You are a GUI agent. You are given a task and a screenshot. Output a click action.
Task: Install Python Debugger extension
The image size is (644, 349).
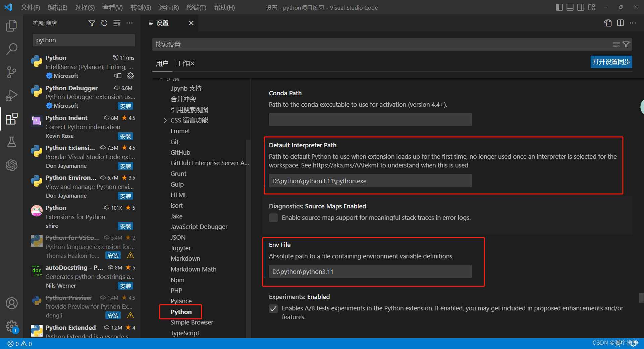[125, 106]
